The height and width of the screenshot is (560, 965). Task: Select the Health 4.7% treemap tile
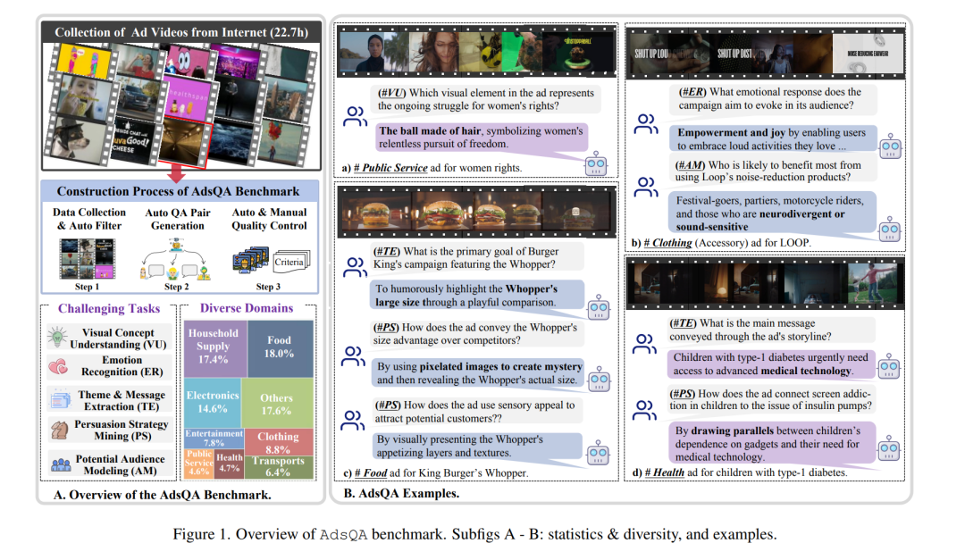click(x=229, y=464)
